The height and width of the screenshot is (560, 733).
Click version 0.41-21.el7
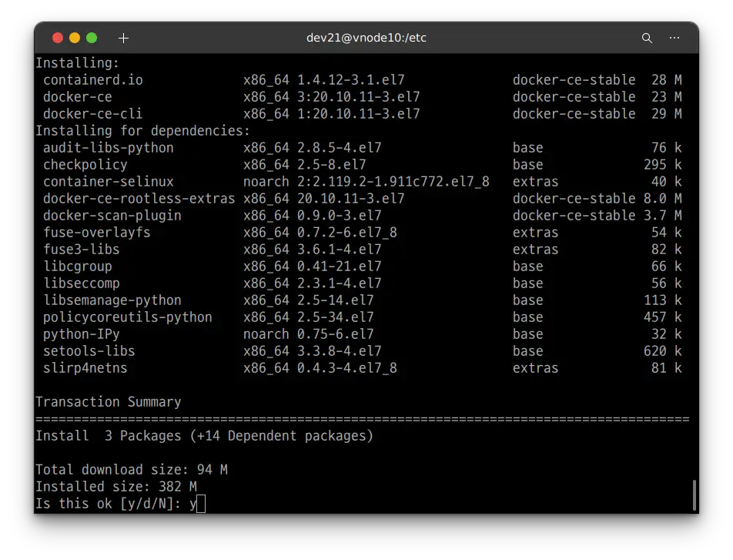pyautogui.click(x=340, y=267)
